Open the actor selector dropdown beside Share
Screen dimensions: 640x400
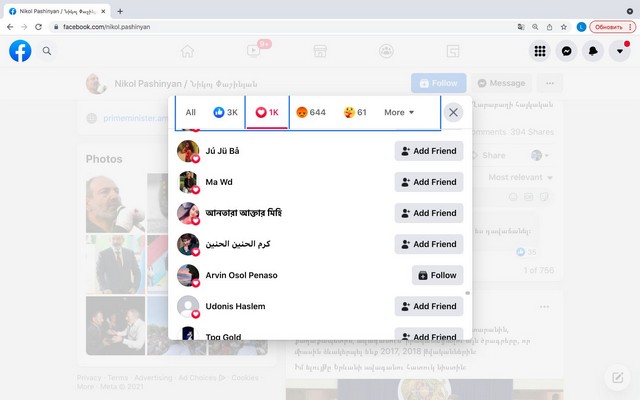coord(540,156)
